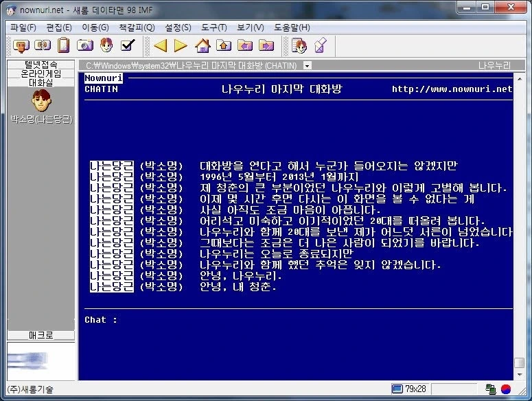Click the CHATIN label
The image size is (532, 401).
coord(101,89)
